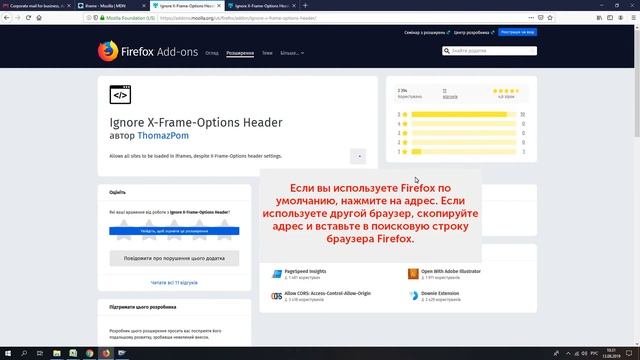Expand the Більше dropdown menu
Image resolution: width=640 pixels, height=360 pixels.
pos(292,53)
